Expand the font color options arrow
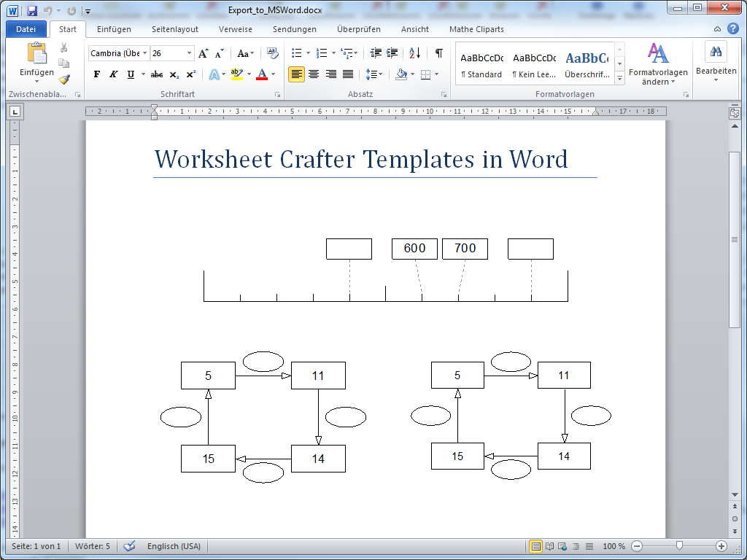The width and height of the screenshot is (747, 560). [273, 74]
